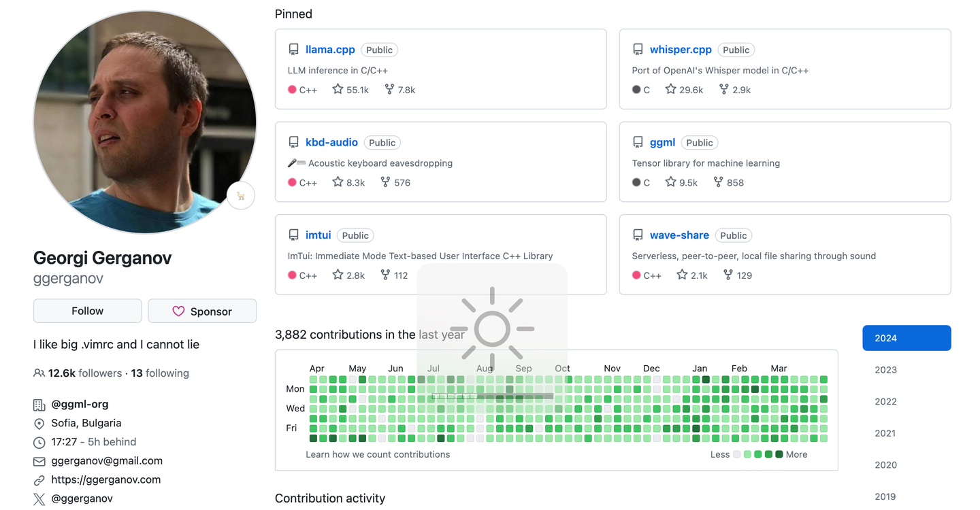Click the X logo beside @ggerganov

click(x=39, y=499)
